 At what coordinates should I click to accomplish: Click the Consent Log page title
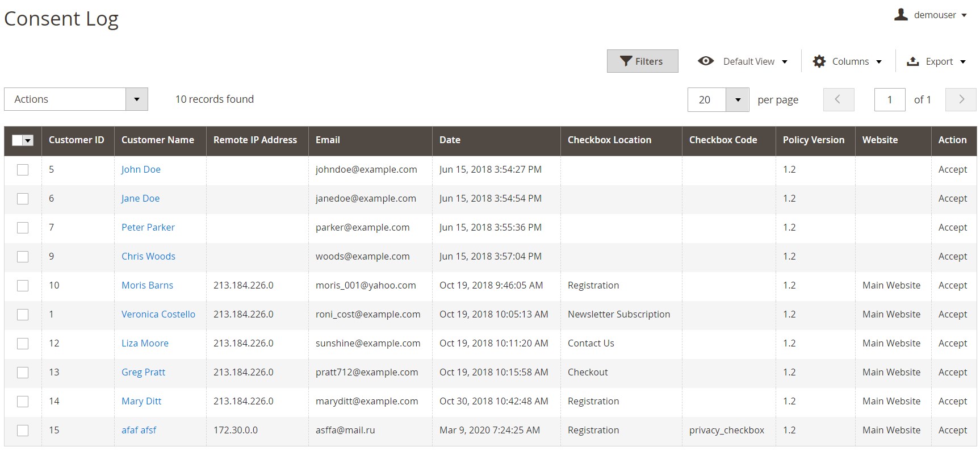pos(61,19)
